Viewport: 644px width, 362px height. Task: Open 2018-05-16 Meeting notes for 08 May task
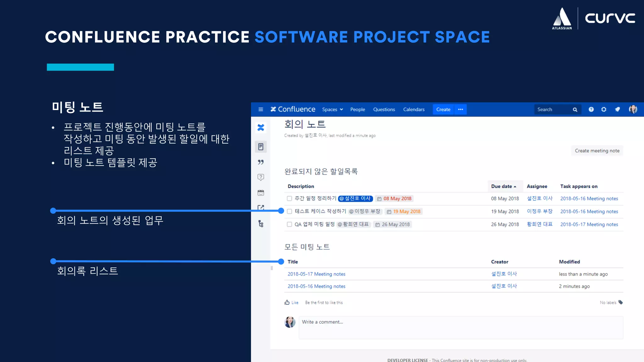pos(589,199)
